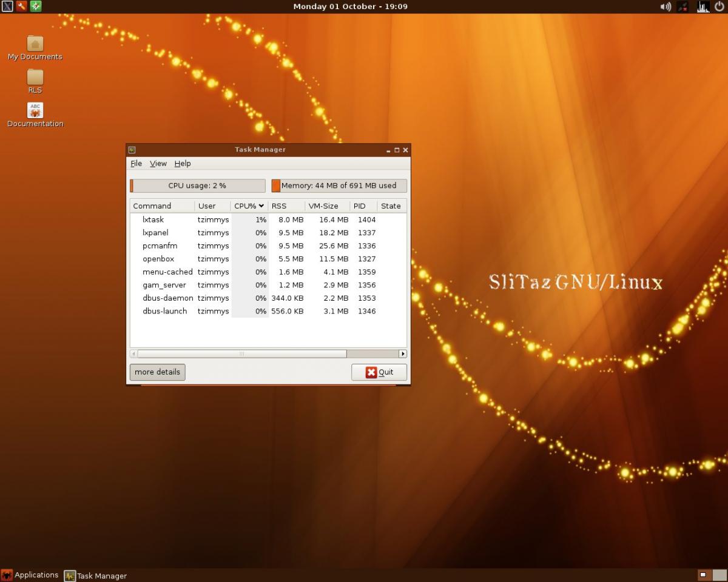
Task: Click the scrollbar right arrow
Action: click(402, 353)
